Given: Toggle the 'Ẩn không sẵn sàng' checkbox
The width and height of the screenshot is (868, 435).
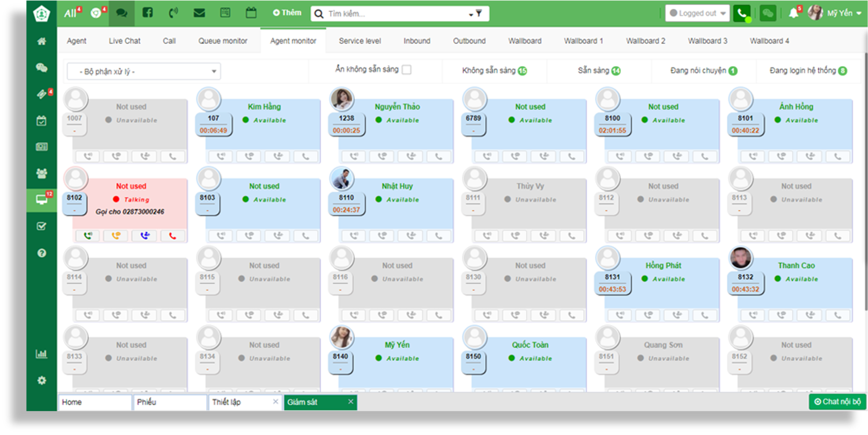Looking at the screenshot, I should (407, 70).
